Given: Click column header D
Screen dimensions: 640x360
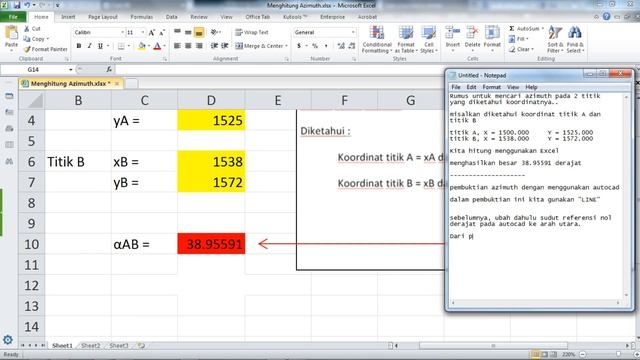Looking at the screenshot, I should [x=211, y=100].
